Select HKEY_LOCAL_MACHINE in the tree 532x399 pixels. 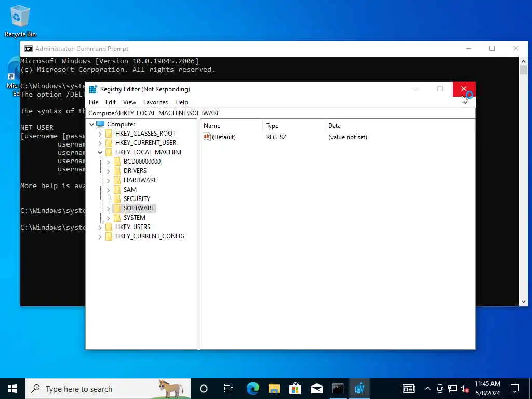[149, 152]
